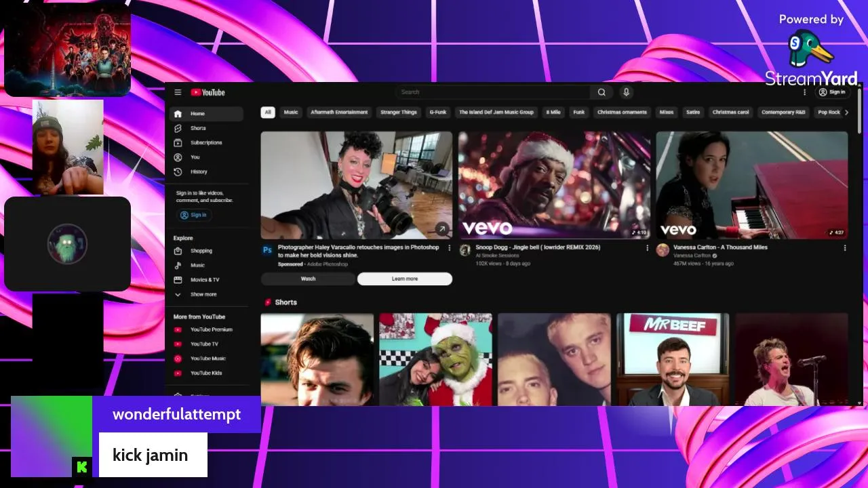Click Sign in button in top bar
This screenshot has height=488, width=868.
tap(832, 92)
